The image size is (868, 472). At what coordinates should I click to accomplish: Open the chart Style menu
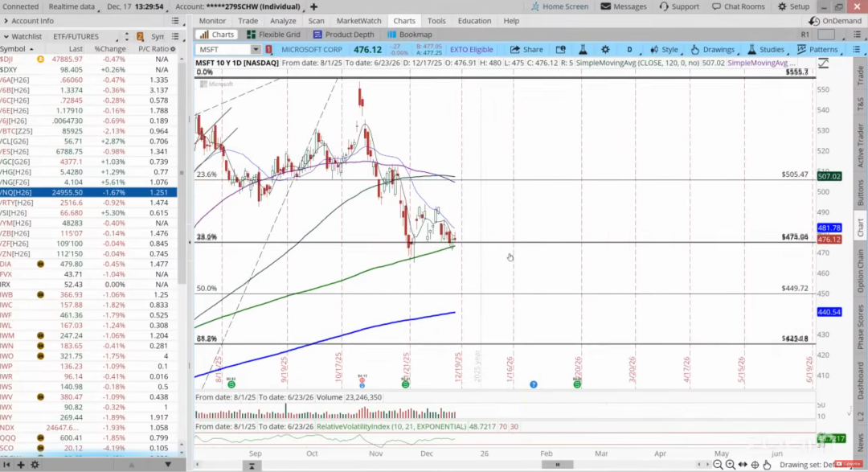665,49
